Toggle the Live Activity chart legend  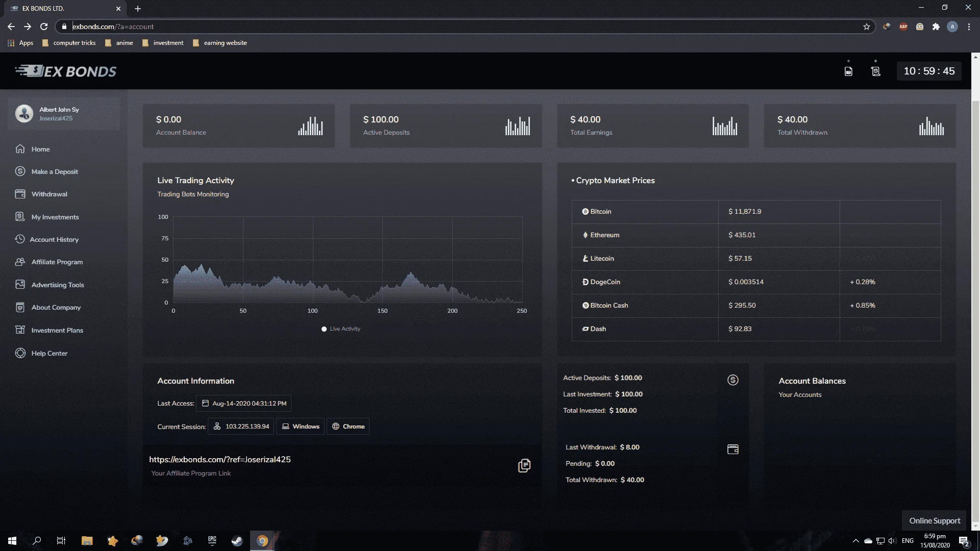[341, 329]
